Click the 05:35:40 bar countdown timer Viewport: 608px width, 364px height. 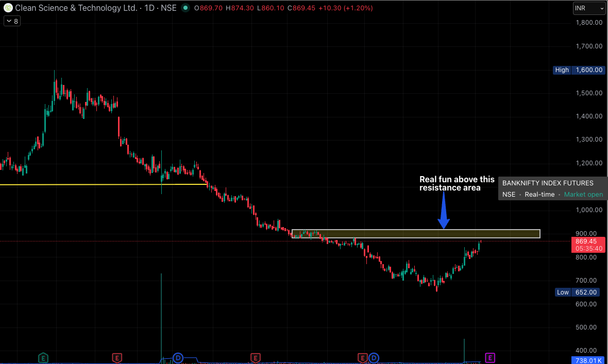[x=588, y=249]
